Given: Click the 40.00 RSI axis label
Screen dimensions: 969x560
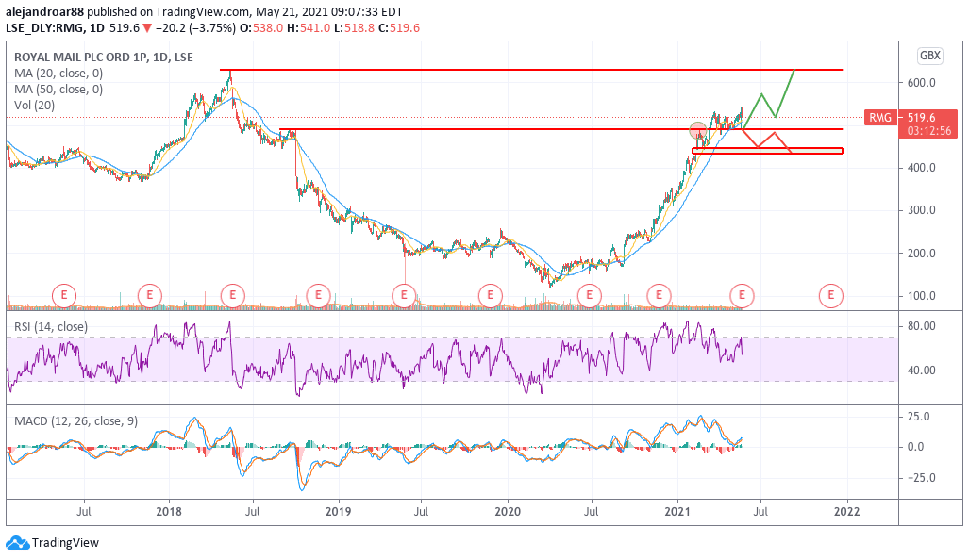Looking at the screenshot, I should pos(922,371).
